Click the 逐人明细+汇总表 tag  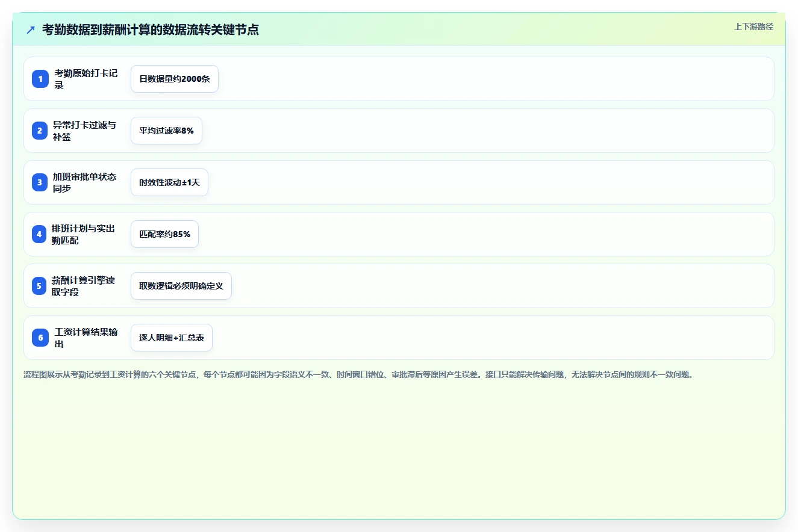[172, 338]
